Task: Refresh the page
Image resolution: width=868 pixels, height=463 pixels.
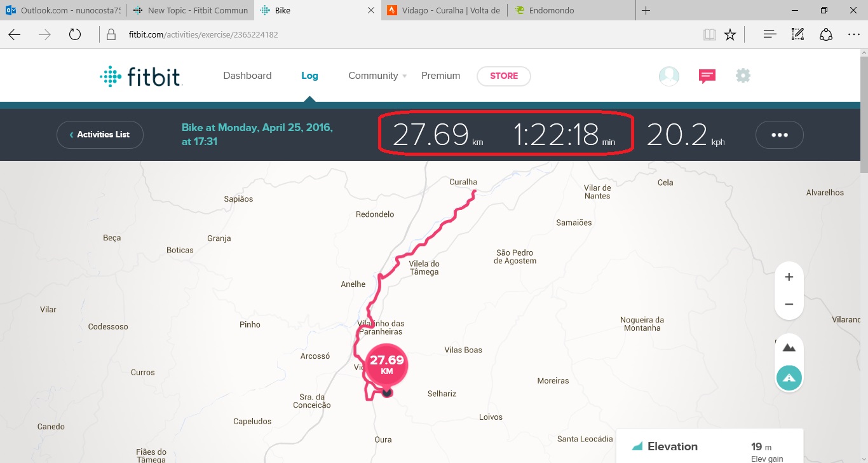Action: 75,34
